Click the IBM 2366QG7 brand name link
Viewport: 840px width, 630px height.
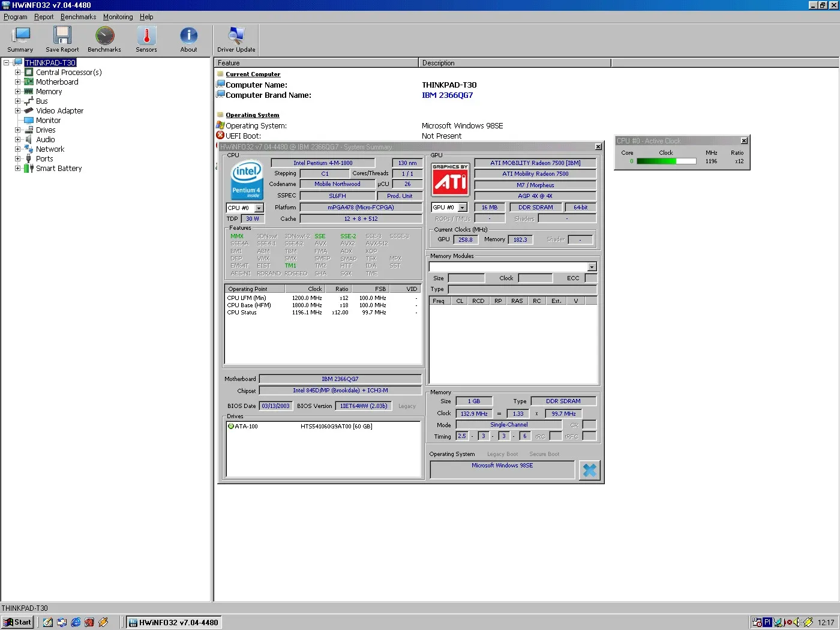coord(447,95)
